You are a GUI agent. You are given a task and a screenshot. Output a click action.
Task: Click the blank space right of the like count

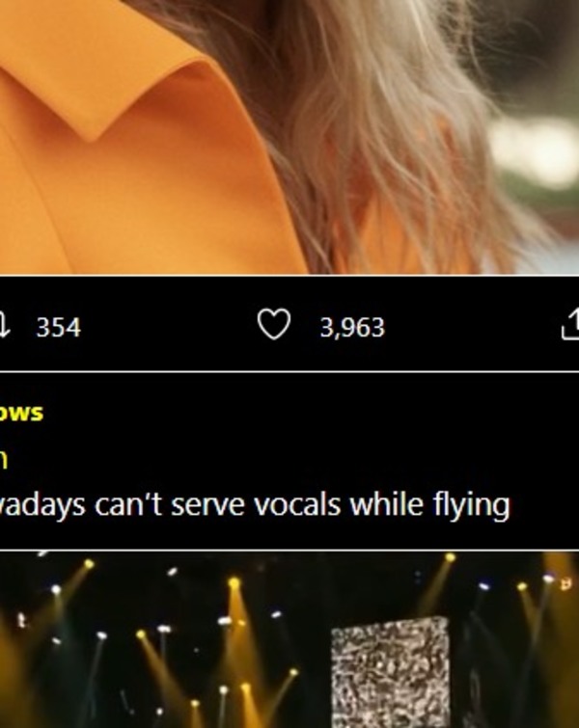(463, 327)
